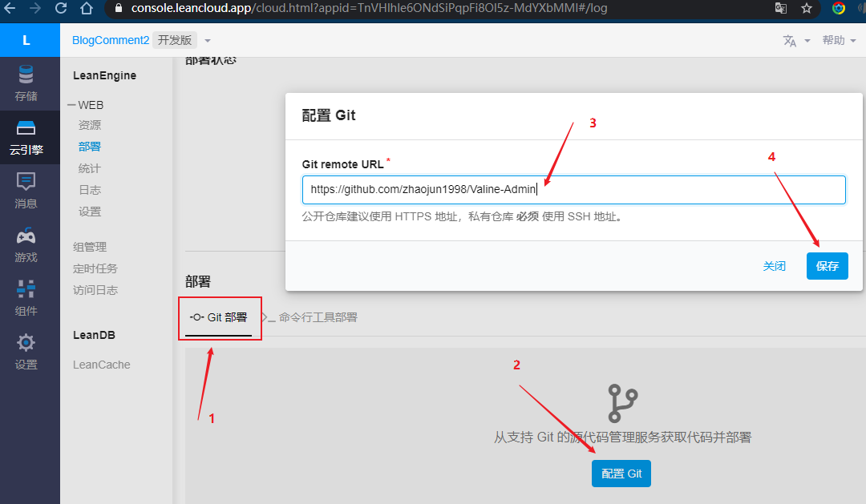Open the 组件 components section
This screenshot has width=866, height=504.
click(26, 298)
